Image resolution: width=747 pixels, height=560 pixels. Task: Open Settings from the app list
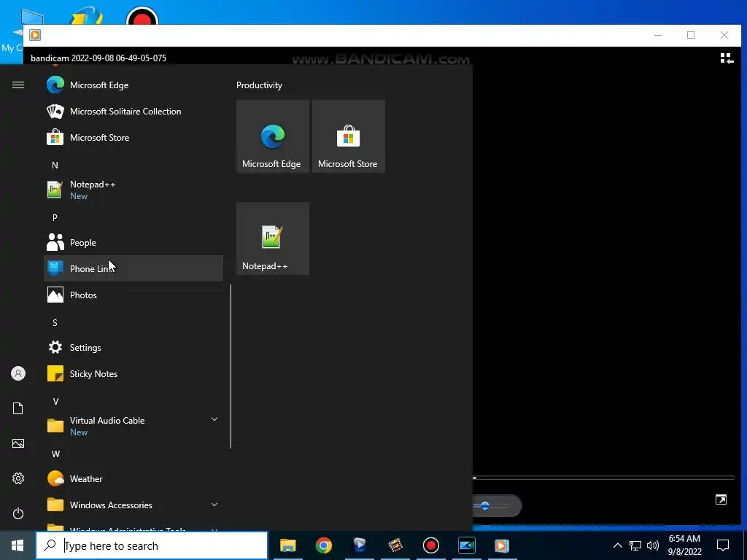133,348
